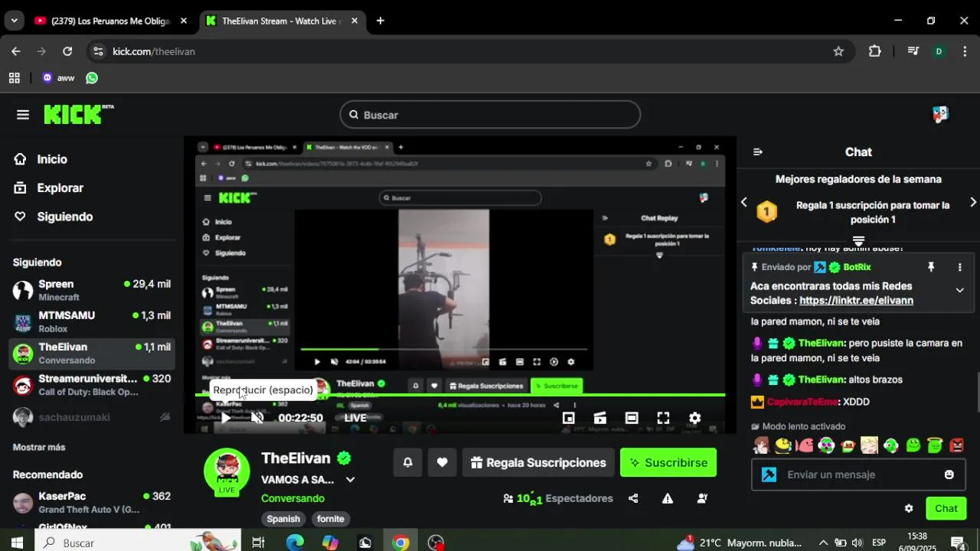Open media controls icon in Chrome
980x551 pixels.
[x=913, y=51]
